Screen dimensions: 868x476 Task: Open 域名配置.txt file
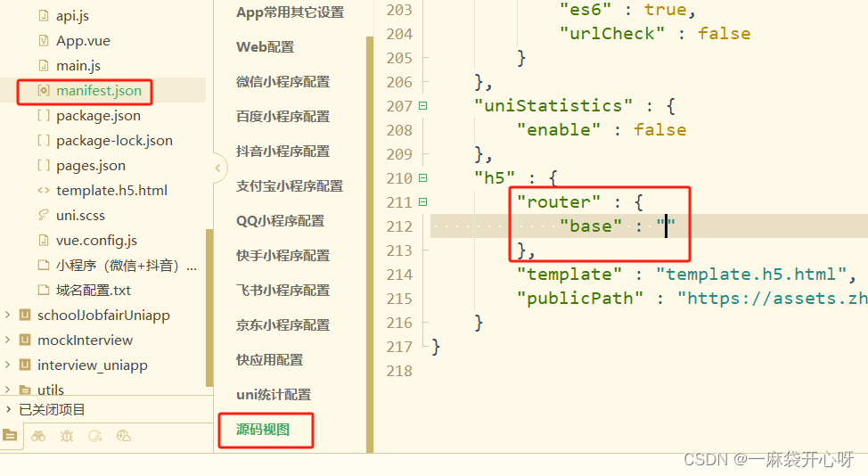coord(93,290)
